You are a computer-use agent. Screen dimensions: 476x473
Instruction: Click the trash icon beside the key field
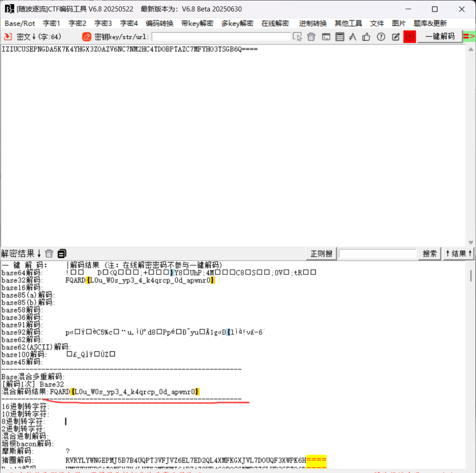pyautogui.click(x=311, y=37)
